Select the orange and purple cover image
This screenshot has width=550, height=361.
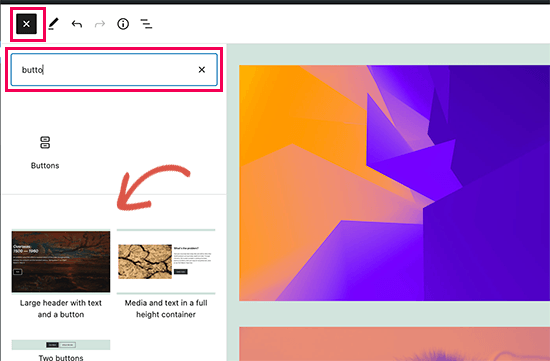click(x=394, y=183)
